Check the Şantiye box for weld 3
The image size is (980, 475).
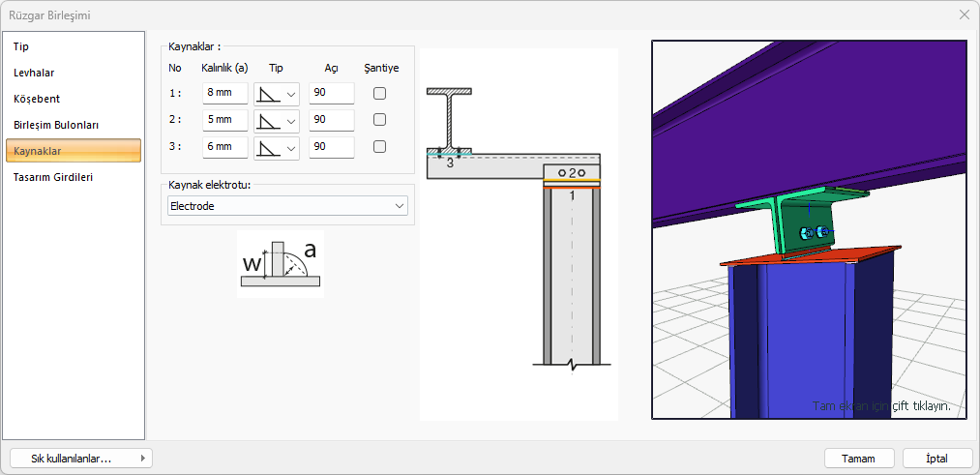click(380, 147)
